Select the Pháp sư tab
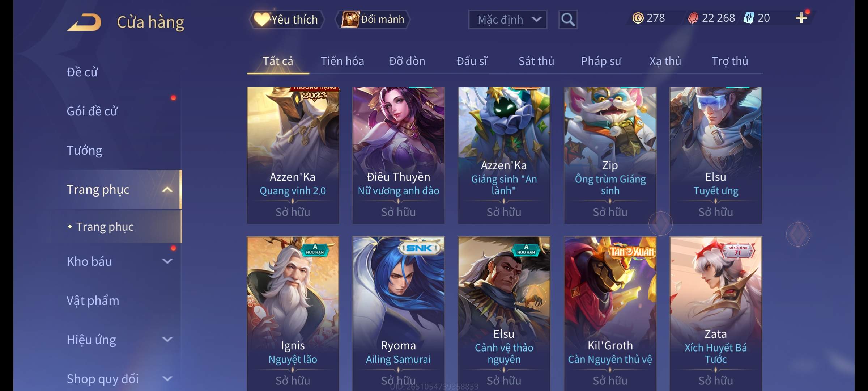868x391 pixels. coord(601,61)
